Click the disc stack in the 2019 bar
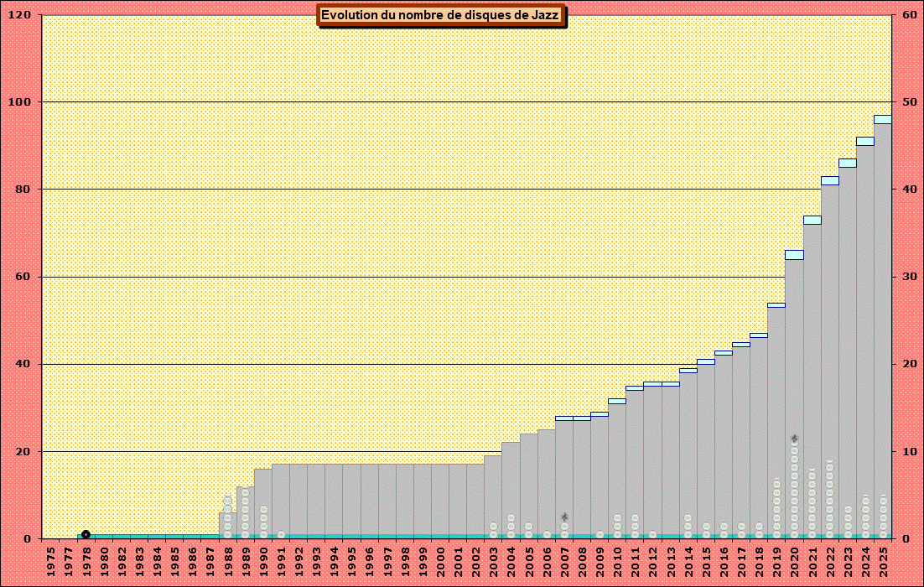The height and width of the screenshot is (587, 924). click(x=776, y=509)
